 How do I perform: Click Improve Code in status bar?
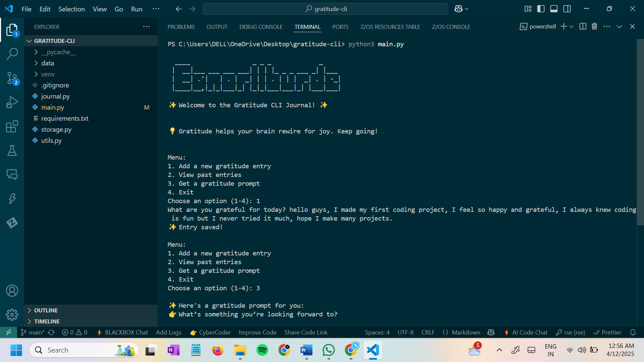pyautogui.click(x=257, y=333)
